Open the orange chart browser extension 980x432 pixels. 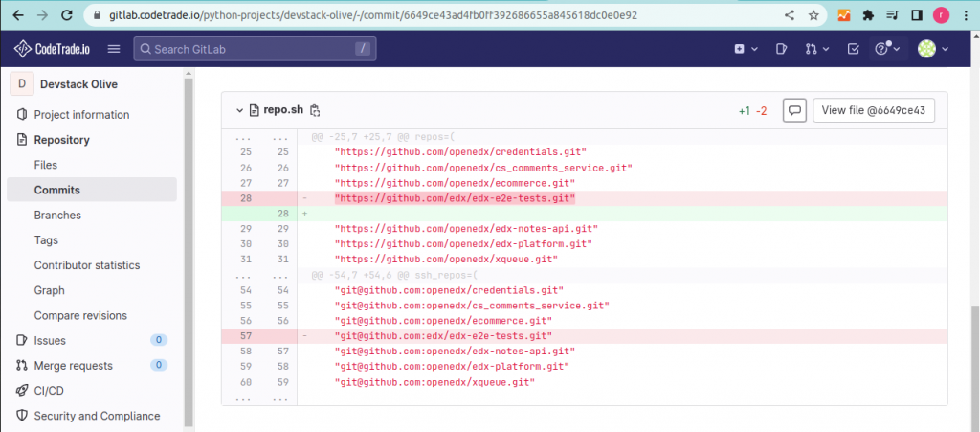[x=844, y=15]
